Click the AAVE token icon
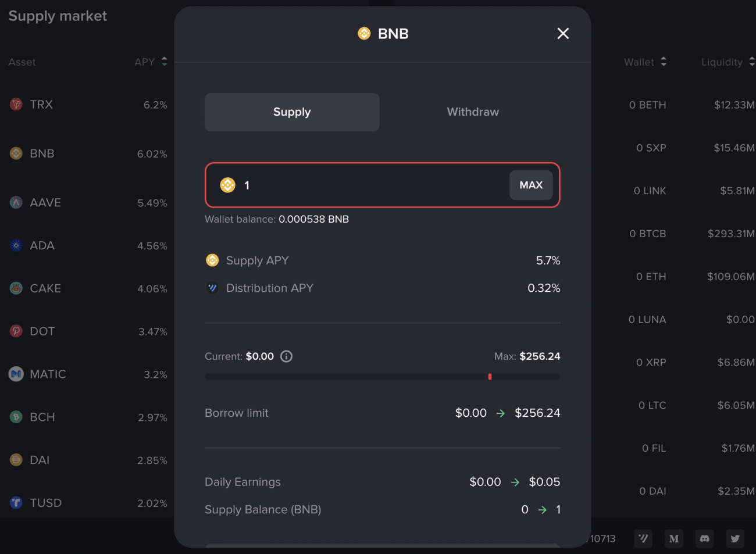Image resolution: width=756 pixels, height=554 pixels. (16, 202)
